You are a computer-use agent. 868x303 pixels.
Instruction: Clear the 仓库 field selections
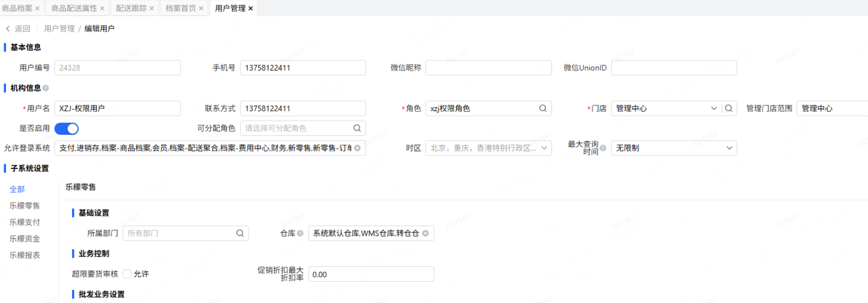click(x=425, y=233)
